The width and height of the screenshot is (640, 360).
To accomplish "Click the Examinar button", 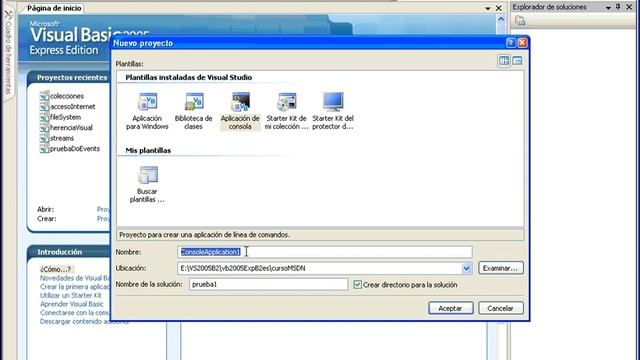I will point(500,268).
